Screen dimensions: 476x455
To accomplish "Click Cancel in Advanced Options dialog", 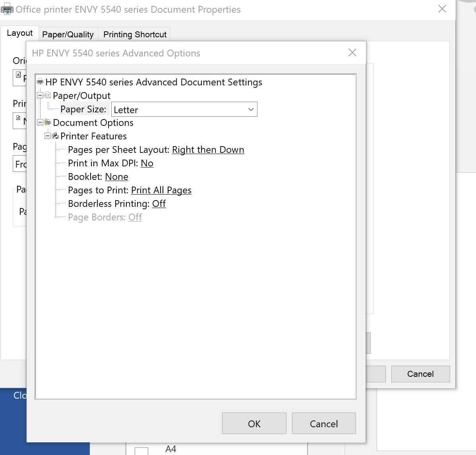I will (x=323, y=424).
